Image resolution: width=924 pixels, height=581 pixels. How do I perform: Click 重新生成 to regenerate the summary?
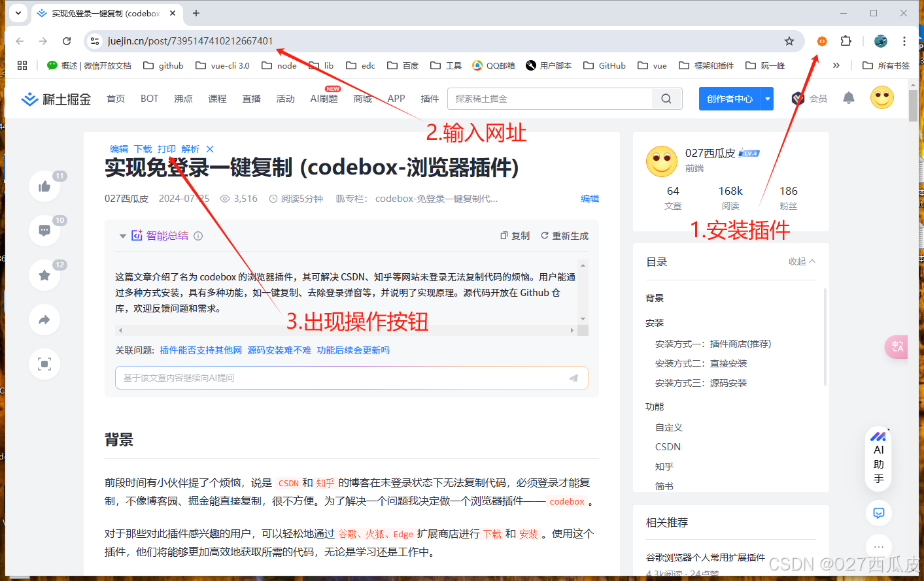564,235
